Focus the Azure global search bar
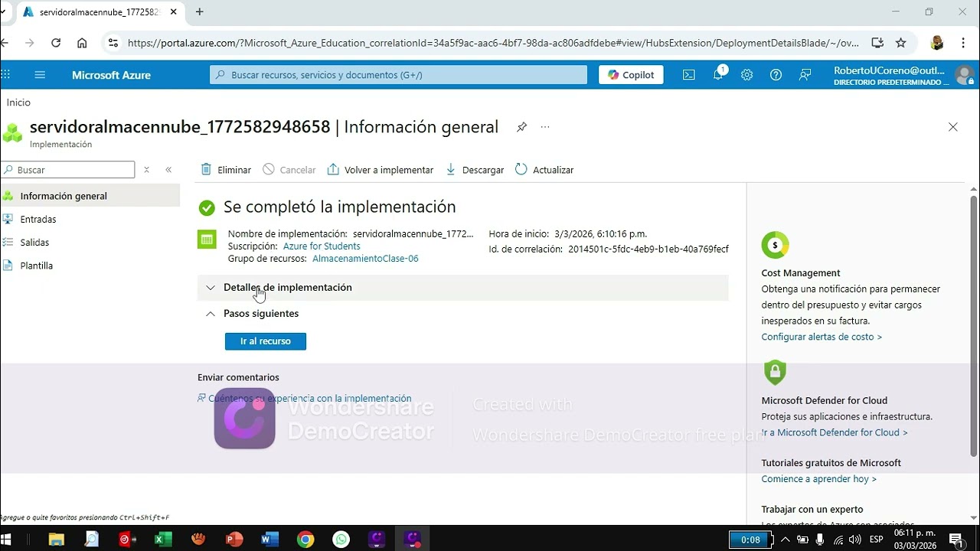 [398, 75]
